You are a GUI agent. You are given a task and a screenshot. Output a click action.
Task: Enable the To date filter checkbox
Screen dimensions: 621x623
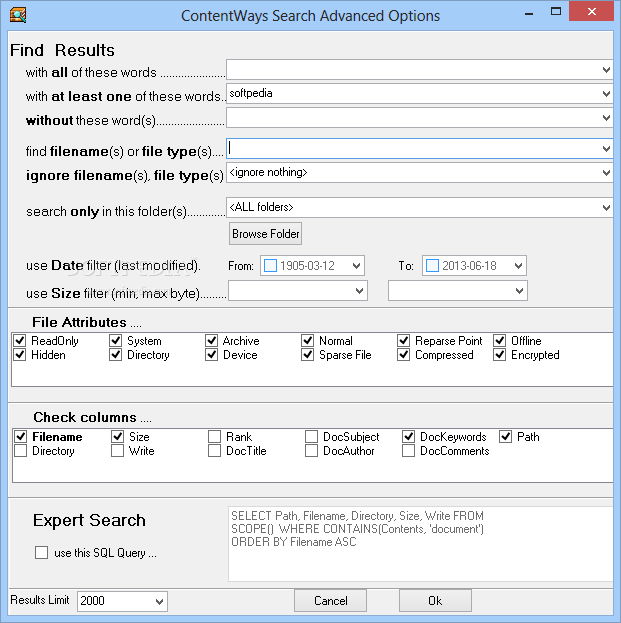(432, 265)
